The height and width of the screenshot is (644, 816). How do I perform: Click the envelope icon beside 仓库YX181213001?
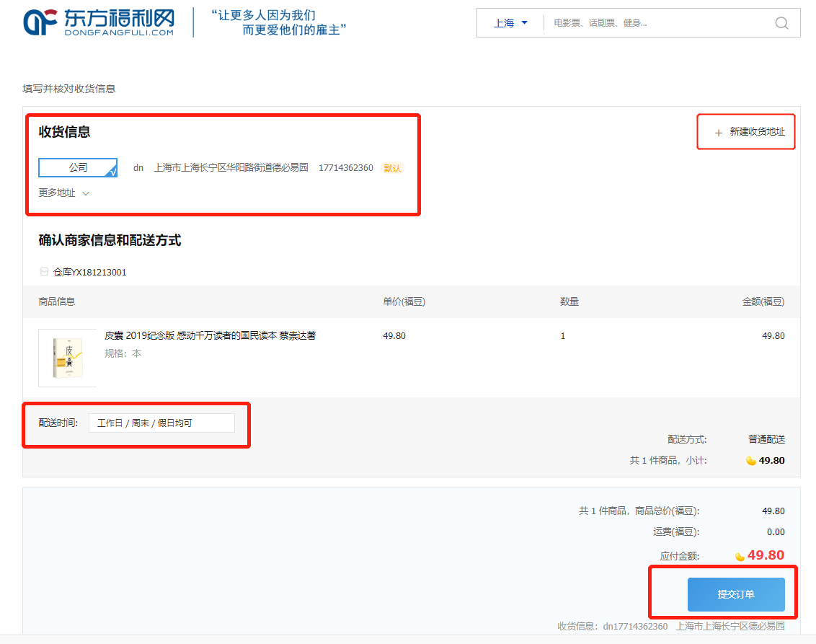click(44, 272)
